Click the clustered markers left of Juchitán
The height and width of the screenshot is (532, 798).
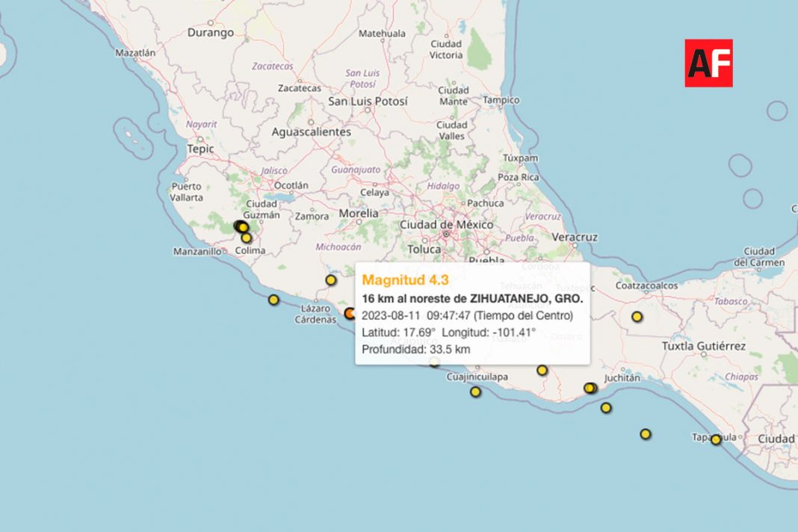pyautogui.click(x=590, y=388)
